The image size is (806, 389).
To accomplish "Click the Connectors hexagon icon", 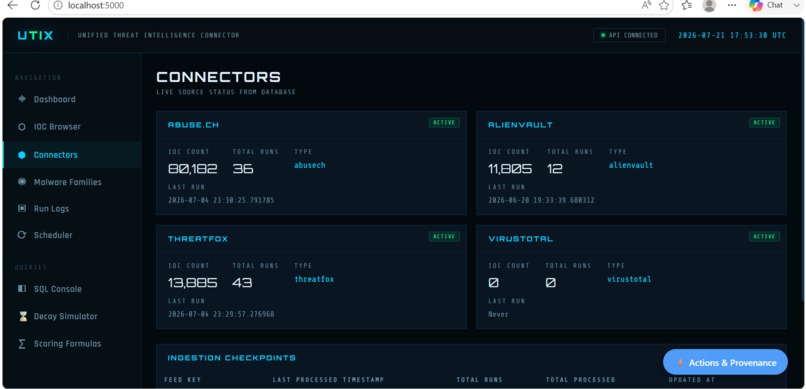I will click(22, 155).
